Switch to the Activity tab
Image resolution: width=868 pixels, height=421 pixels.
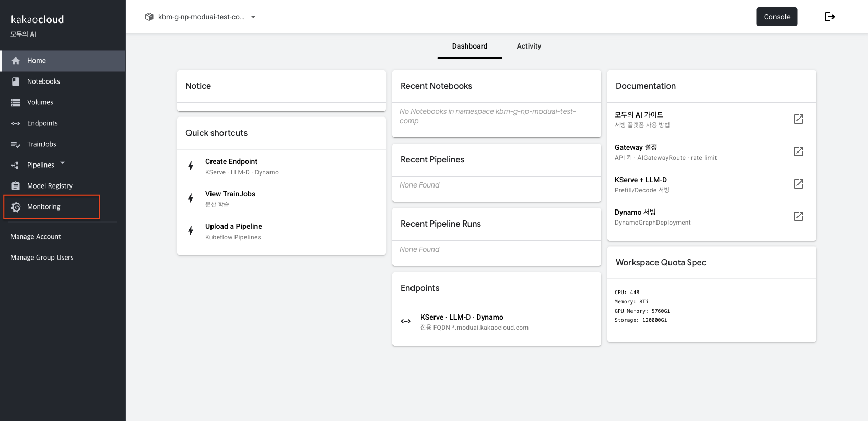tap(529, 46)
